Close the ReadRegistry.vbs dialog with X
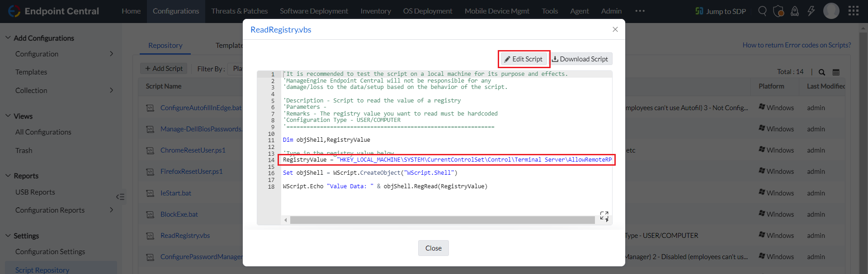Screen dimensions: 868x274 (615, 29)
